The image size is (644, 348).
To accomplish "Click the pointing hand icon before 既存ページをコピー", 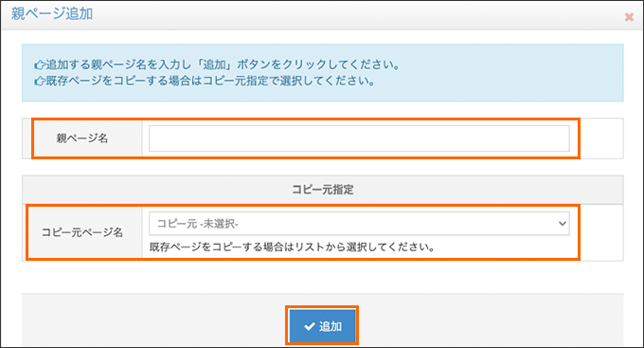I will point(40,81).
